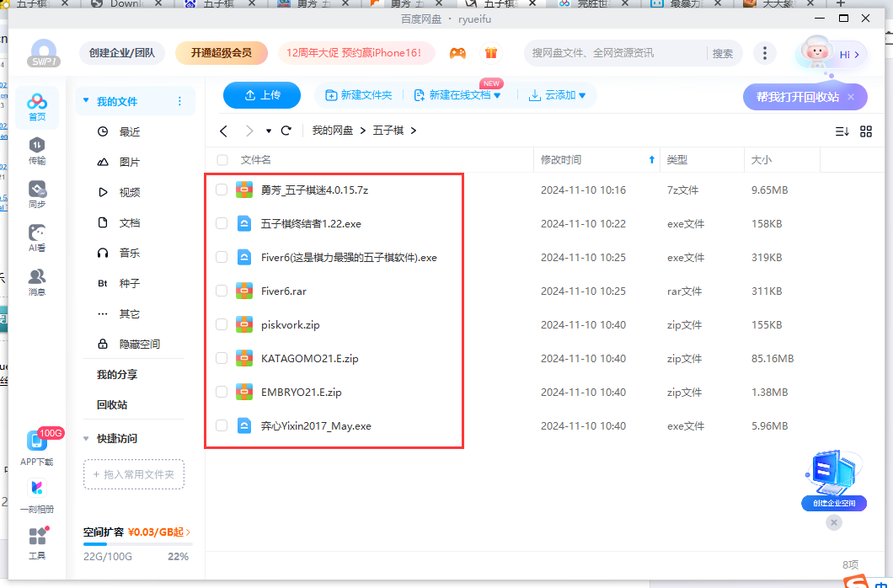Click the 我的文件 three-dot options
Viewport: 893px width, 588px height.
tap(179, 101)
